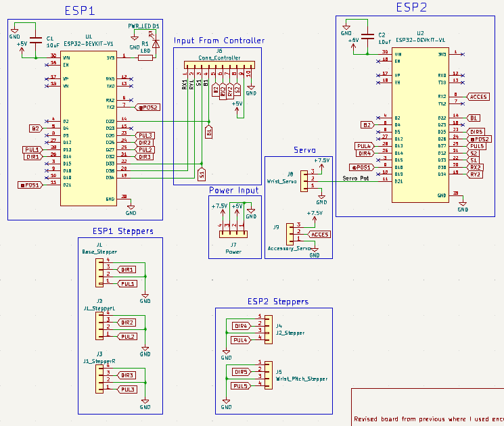Click the PUL2 label on U1 pin D27
The image size is (504, 426).
tap(145, 149)
